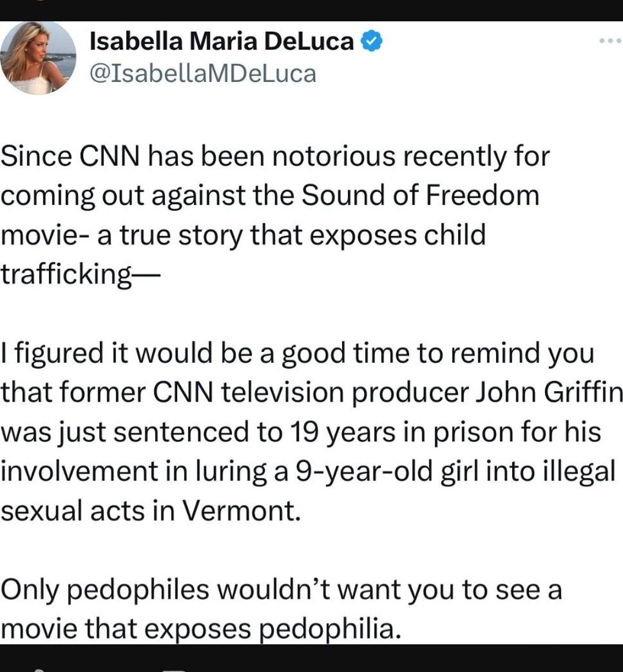Open the @IsabellaMDeLuca handle
The image size is (623, 672).
tap(202, 74)
